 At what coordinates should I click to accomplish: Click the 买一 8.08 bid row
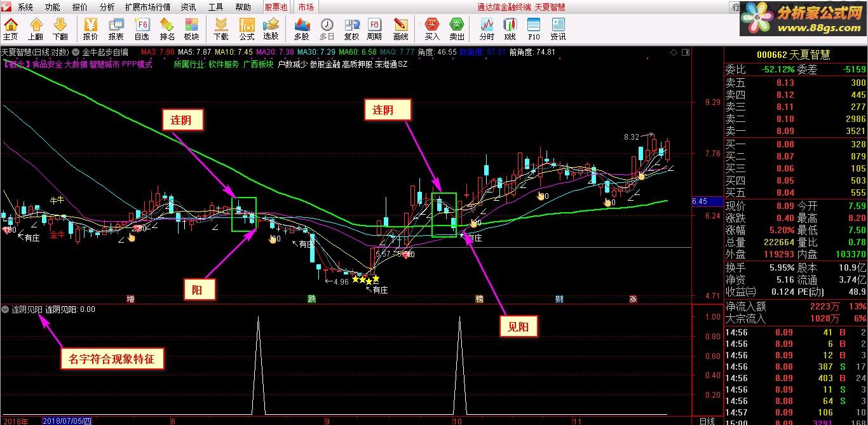tap(796, 144)
